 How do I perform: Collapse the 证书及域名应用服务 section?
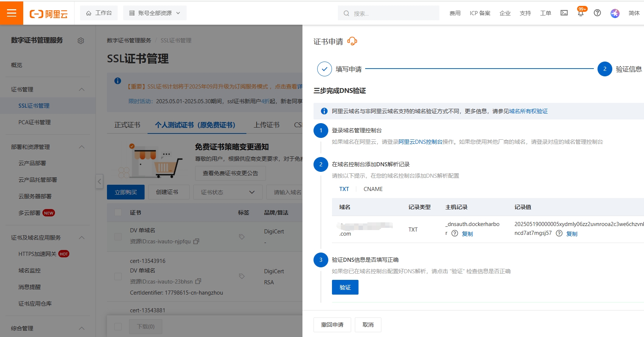(82, 238)
